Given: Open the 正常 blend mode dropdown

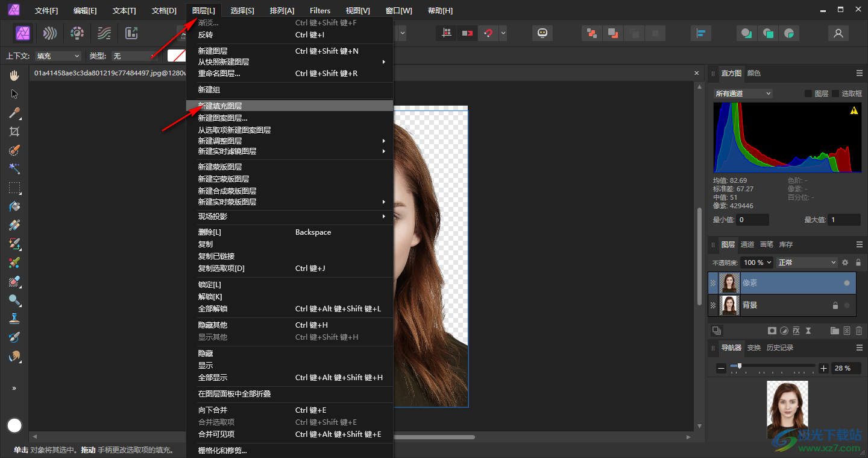Looking at the screenshot, I should (x=807, y=262).
